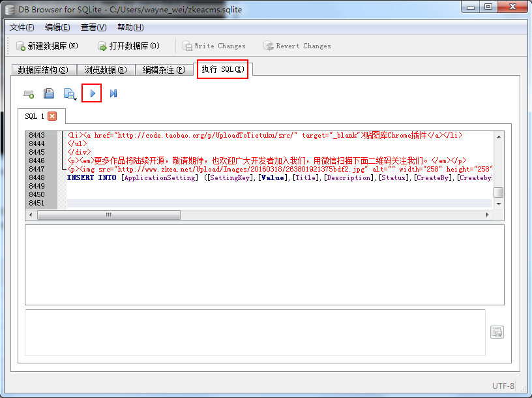Click the horizontal scrollbar thumb in the editor

(x=109, y=215)
